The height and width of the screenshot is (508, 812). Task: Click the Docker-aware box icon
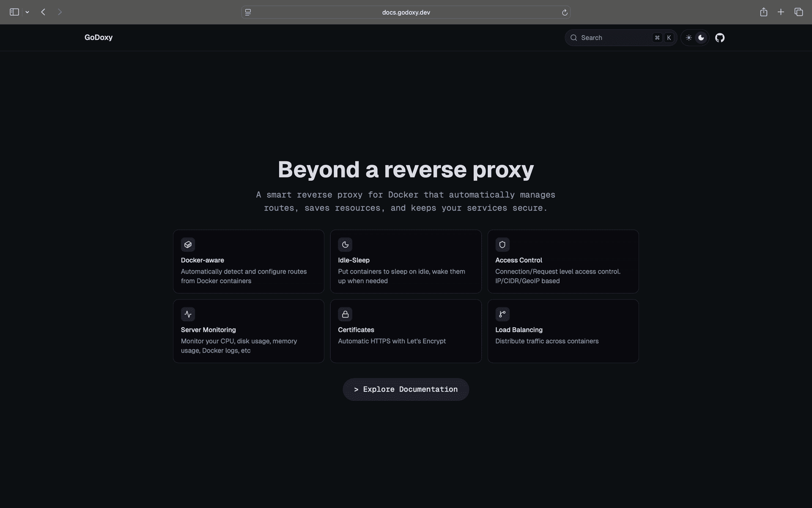(x=188, y=245)
